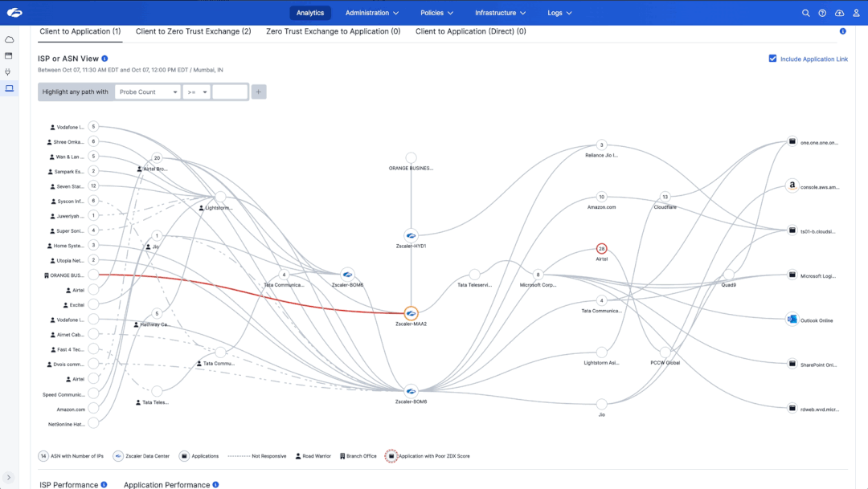Open the comparison operator dropdown next to Probe Count
The height and width of the screenshot is (489, 868).
(x=194, y=92)
